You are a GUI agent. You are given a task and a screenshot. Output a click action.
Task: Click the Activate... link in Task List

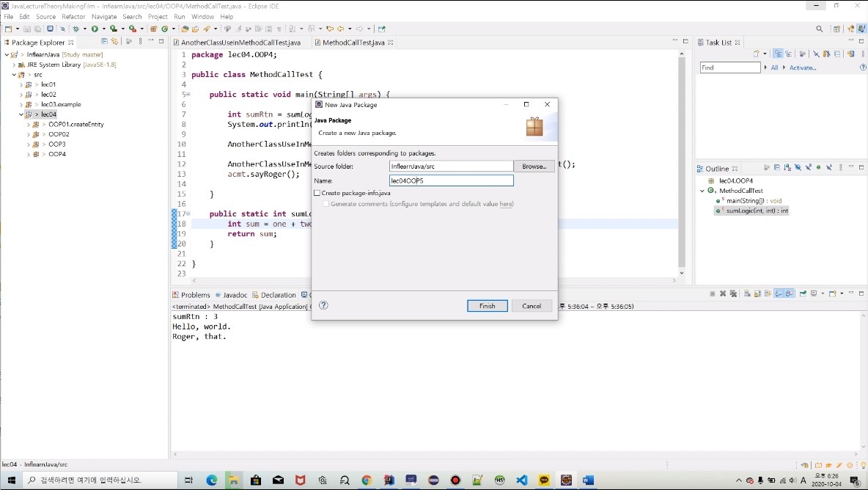pyautogui.click(x=803, y=67)
